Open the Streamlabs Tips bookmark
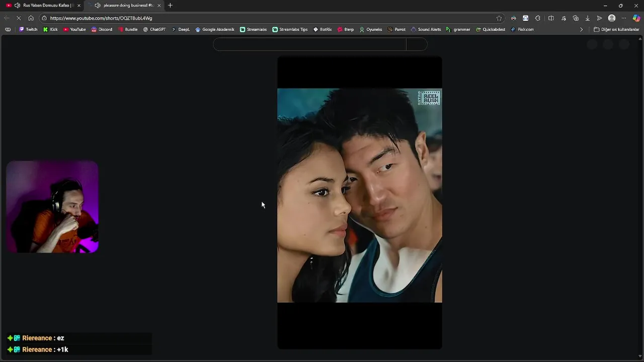The image size is (644, 362). tap(290, 30)
